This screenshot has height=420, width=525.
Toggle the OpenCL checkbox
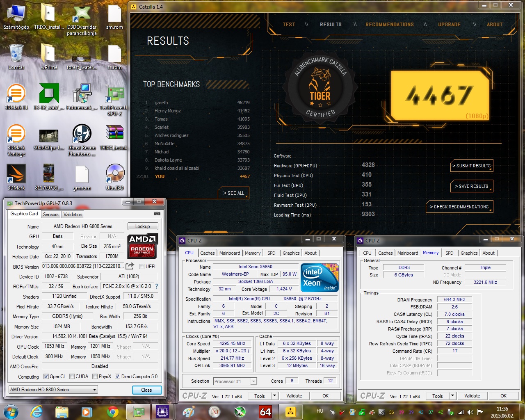pyautogui.click(x=46, y=377)
